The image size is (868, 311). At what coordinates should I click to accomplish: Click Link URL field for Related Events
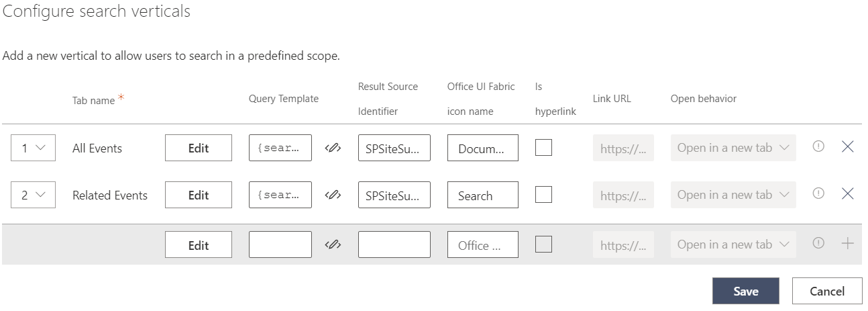(x=623, y=195)
